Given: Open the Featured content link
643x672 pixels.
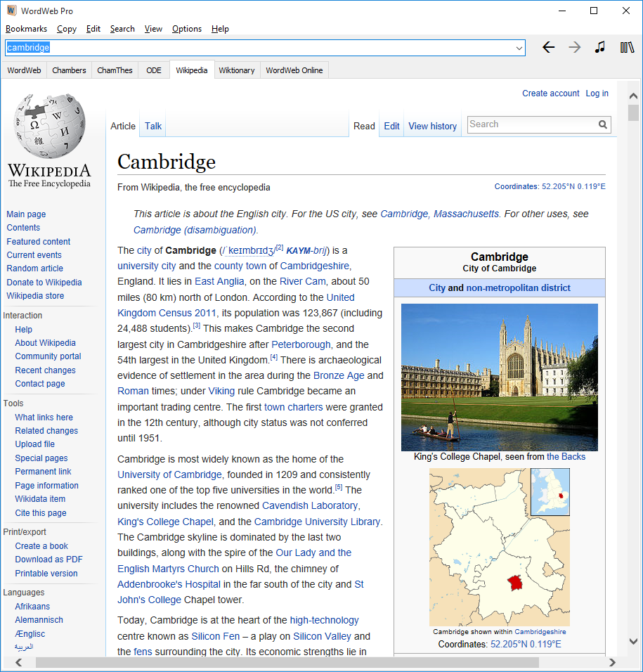Looking at the screenshot, I should (39, 242).
